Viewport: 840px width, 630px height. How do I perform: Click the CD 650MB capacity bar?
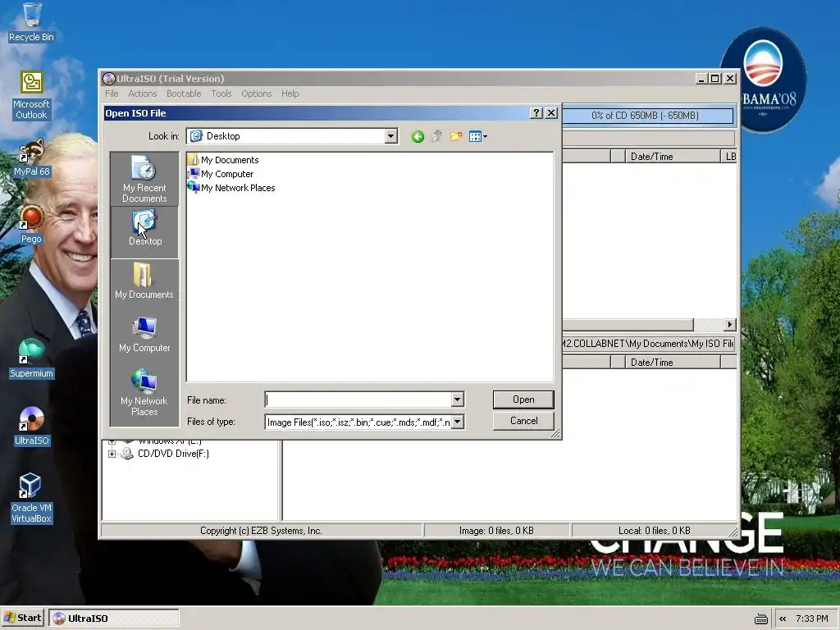coord(648,115)
